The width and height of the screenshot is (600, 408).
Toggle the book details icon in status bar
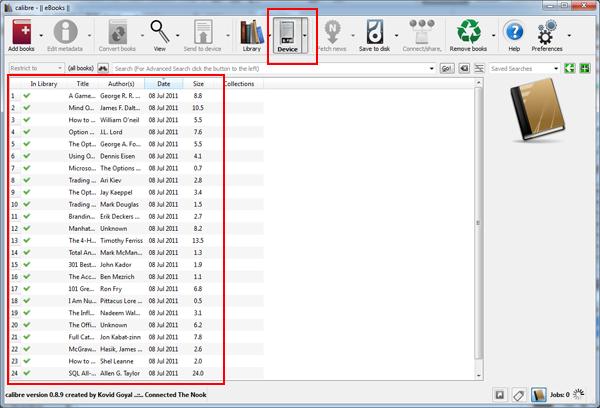538,395
